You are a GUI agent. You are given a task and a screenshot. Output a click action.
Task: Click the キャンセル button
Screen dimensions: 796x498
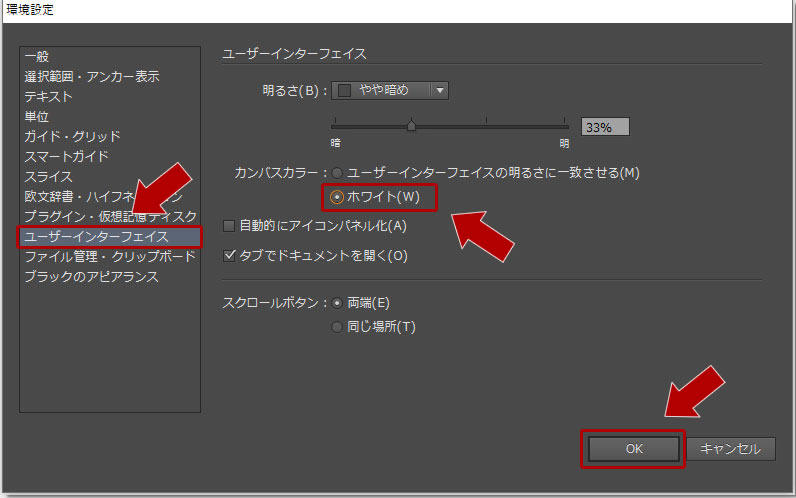[x=731, y=449]
